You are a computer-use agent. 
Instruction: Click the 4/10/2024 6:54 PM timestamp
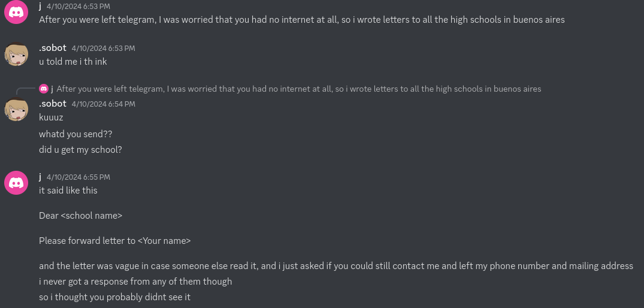103,104
